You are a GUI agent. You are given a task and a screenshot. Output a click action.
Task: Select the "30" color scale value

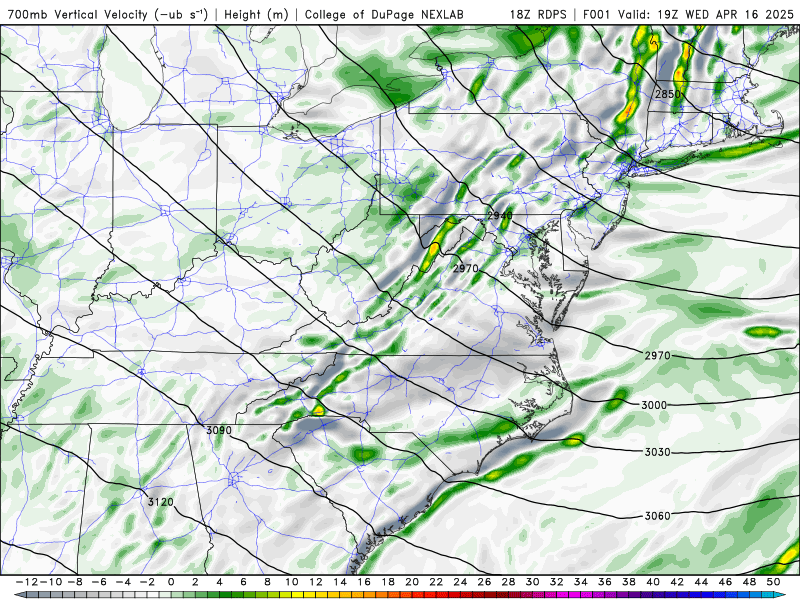pos(532,582)
